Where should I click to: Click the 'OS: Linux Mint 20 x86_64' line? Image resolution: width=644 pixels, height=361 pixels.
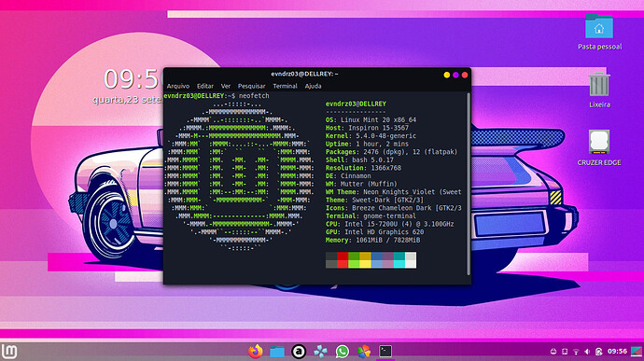[x=371, y=120]
